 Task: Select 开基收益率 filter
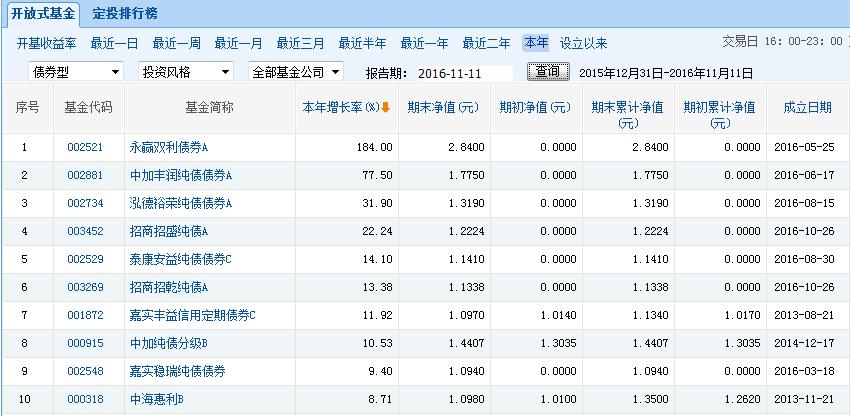[x=47, y=43]
